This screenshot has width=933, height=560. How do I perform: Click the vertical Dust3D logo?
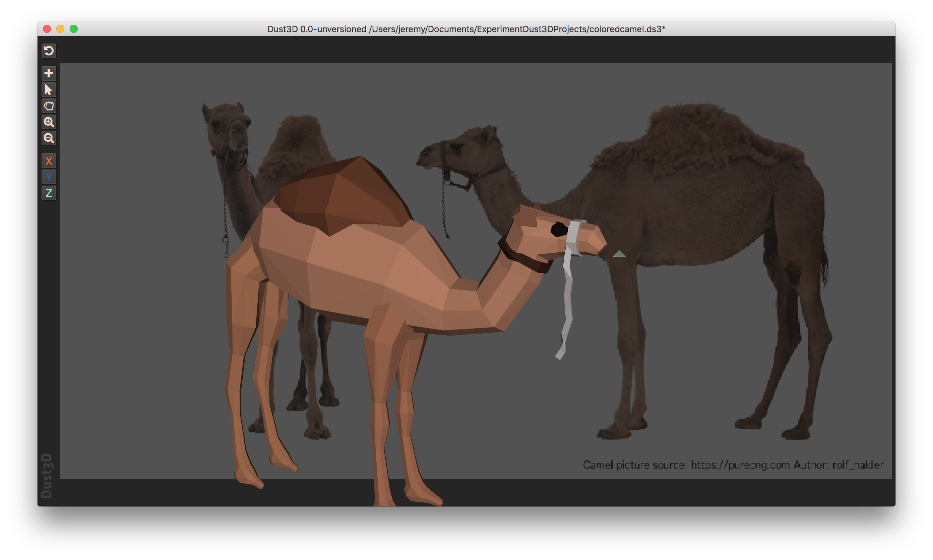[47, 476]
